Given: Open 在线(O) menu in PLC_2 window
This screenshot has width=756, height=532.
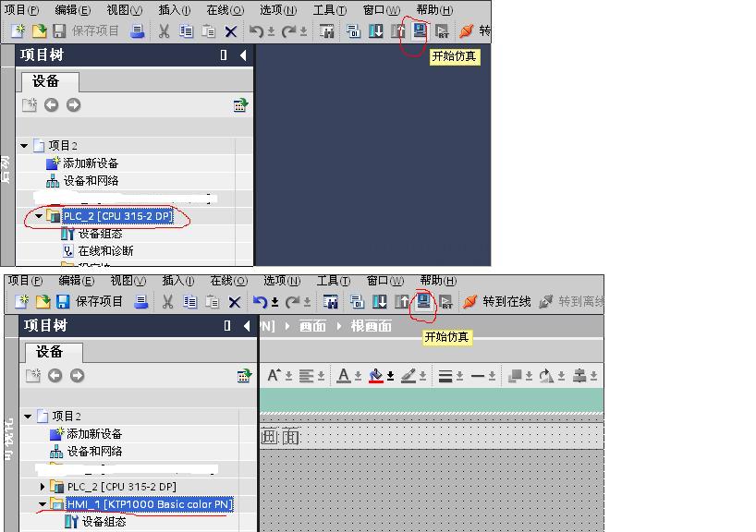Looking at the screenshot, I should [226, 9].
